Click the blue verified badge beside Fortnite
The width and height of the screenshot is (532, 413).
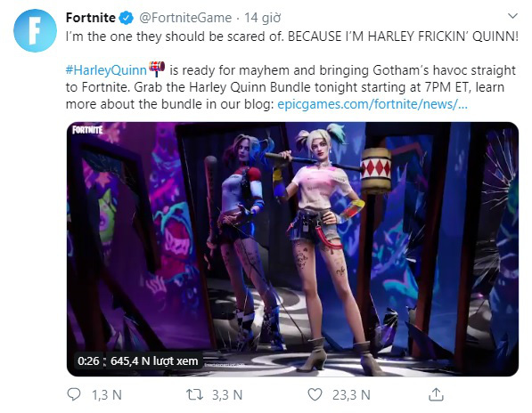(x=127, y=18)
